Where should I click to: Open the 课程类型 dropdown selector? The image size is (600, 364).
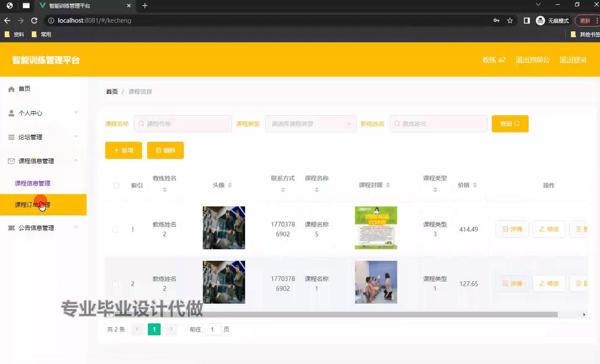tap(311, 124)
